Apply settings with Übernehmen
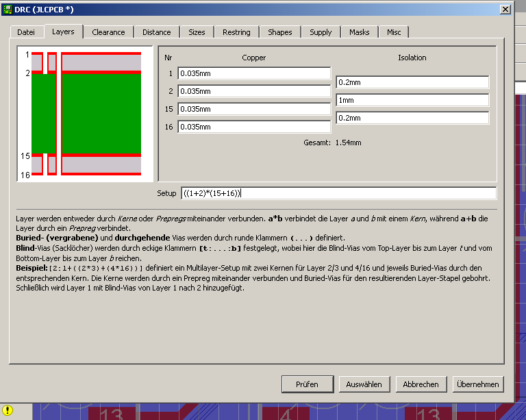The width and height of the screenshot is (526, 420). [x=478, y=384]
